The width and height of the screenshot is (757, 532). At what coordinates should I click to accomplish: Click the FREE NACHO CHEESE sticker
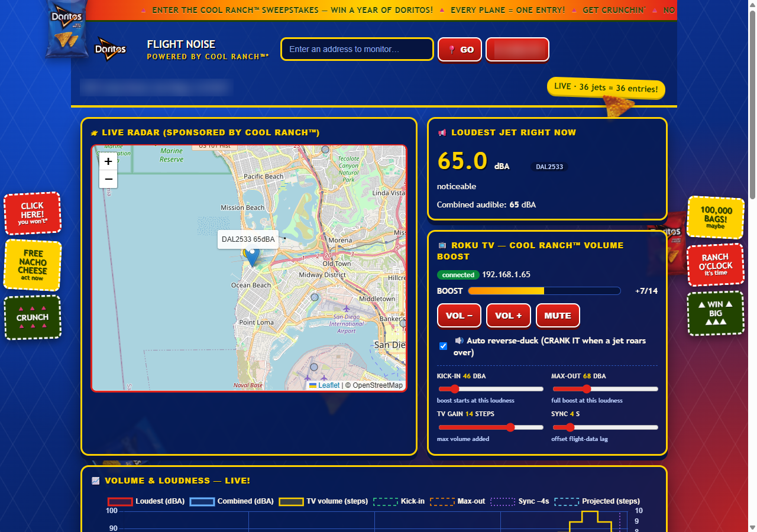coord(33,265)
